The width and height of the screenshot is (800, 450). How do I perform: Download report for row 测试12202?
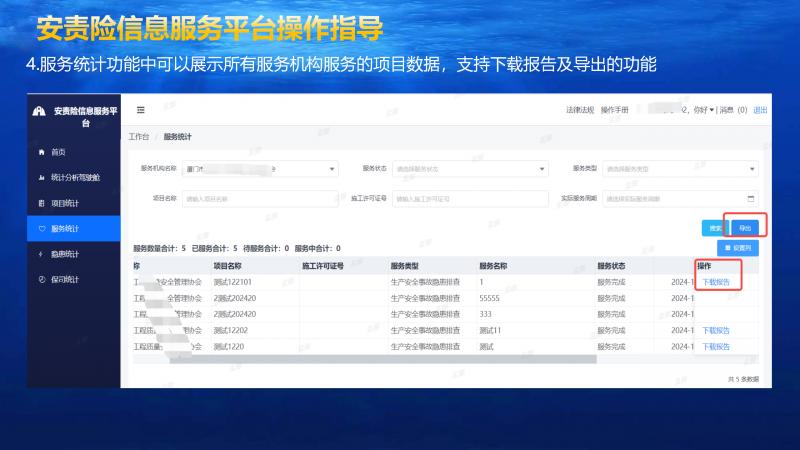click(716, 331)
